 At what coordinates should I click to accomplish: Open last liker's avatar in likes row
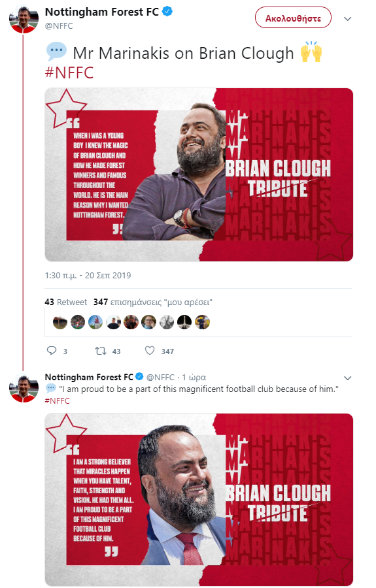pyautogui.click(x=202, y=321)
